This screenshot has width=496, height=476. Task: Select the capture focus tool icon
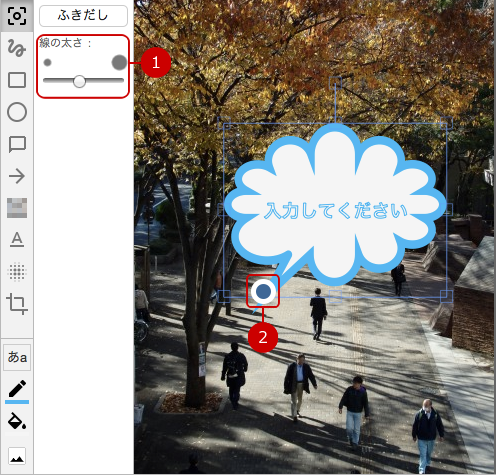point(17,16)
